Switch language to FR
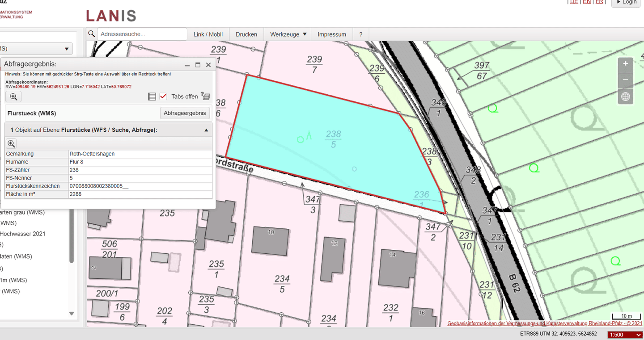The image size is (644, 340). [x=599, y=2]
